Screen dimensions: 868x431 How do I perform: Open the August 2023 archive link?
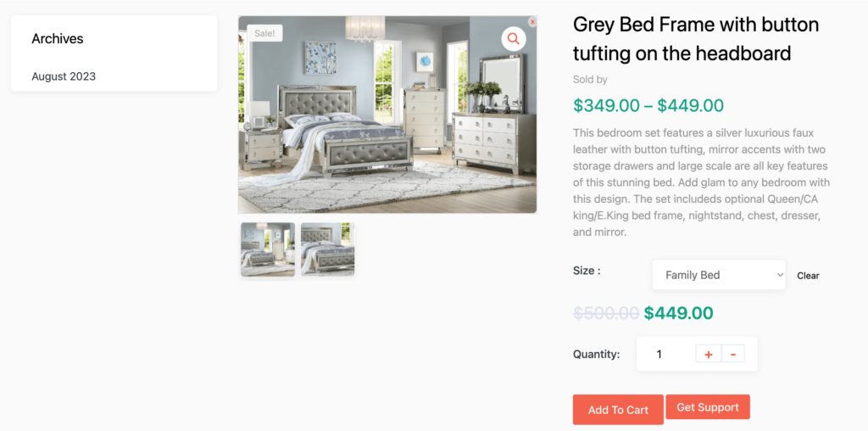tap(64, 76)
